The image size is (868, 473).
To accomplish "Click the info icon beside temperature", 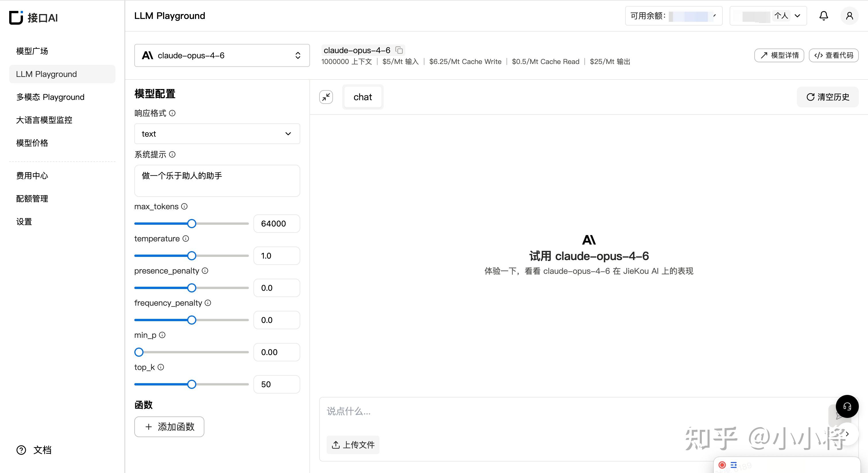I will point(186,239).
